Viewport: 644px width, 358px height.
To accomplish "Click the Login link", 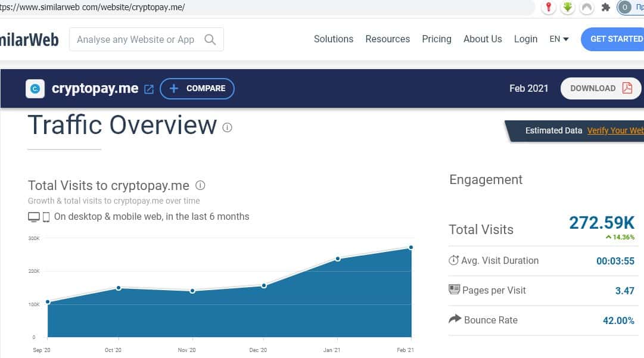I will tap(525, 39).
